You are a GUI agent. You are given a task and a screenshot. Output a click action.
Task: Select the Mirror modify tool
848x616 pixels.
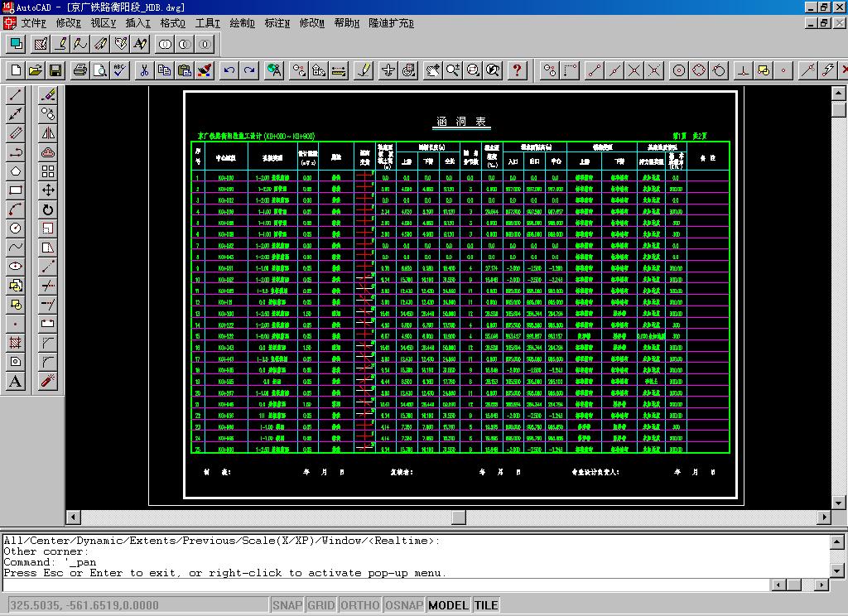(48, 133)
